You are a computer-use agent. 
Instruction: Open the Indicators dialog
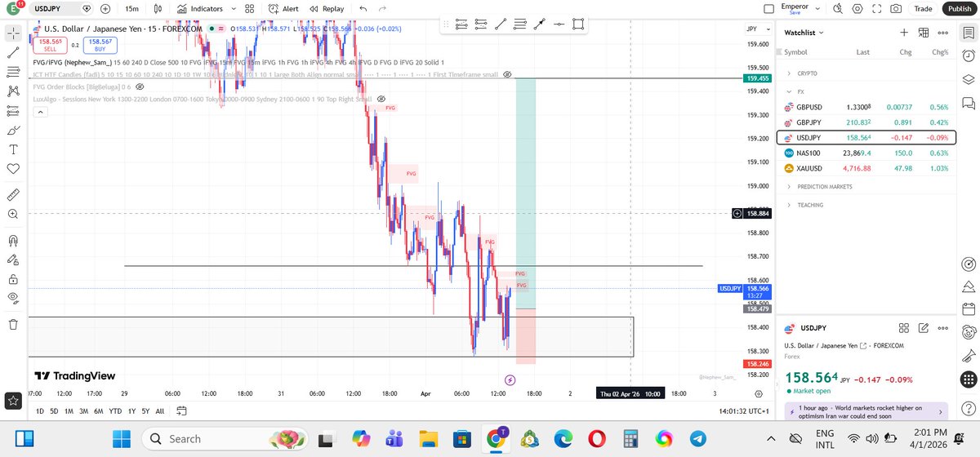click(199, 9)
